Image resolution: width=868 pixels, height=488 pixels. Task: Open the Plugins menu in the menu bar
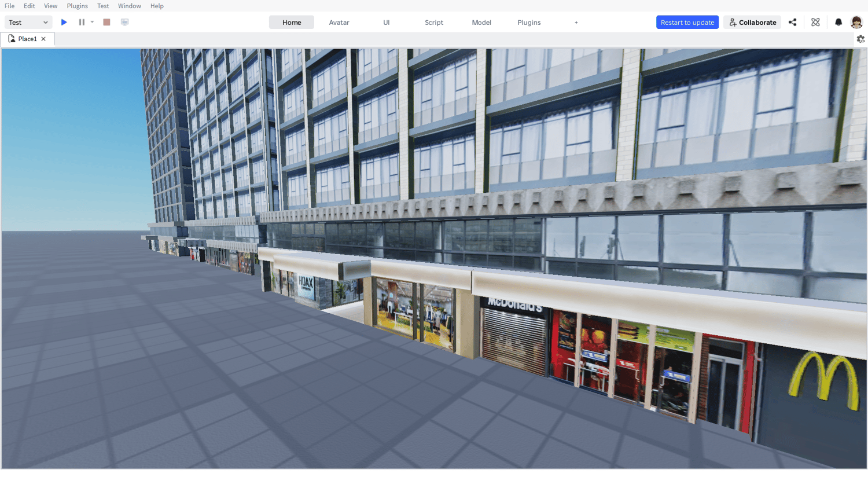(x=77, y=6)
